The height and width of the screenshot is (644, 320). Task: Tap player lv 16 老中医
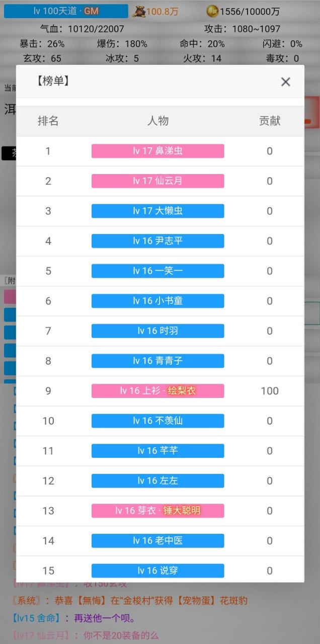point(157,540)
